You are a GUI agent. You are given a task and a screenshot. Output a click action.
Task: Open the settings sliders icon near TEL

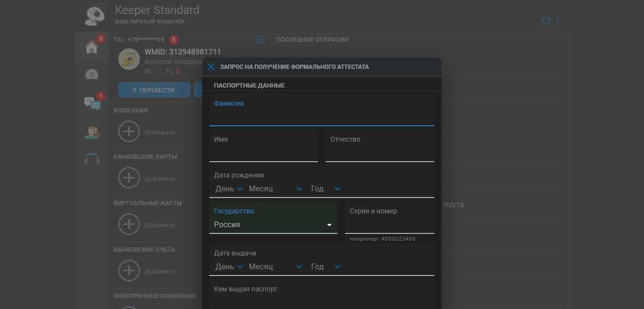[x=260, y=40]
